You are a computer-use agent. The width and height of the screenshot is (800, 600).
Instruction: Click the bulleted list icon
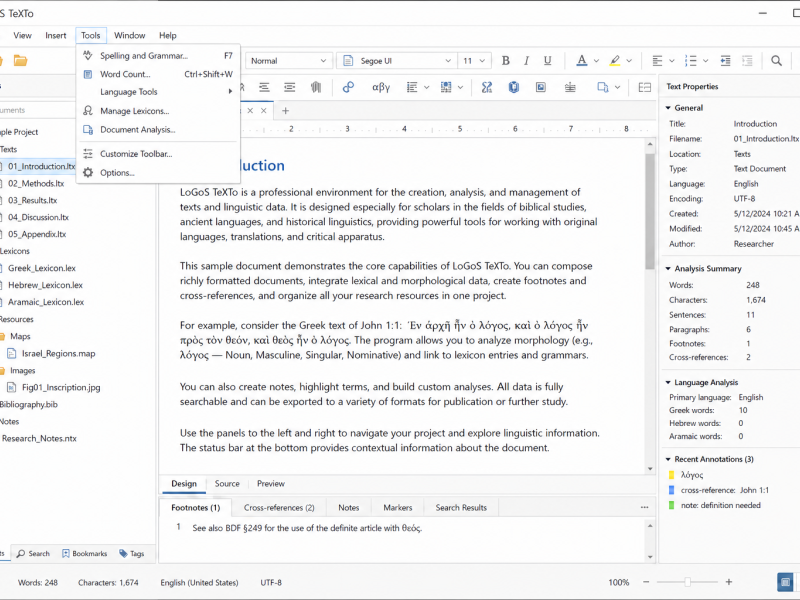point(691,61)
